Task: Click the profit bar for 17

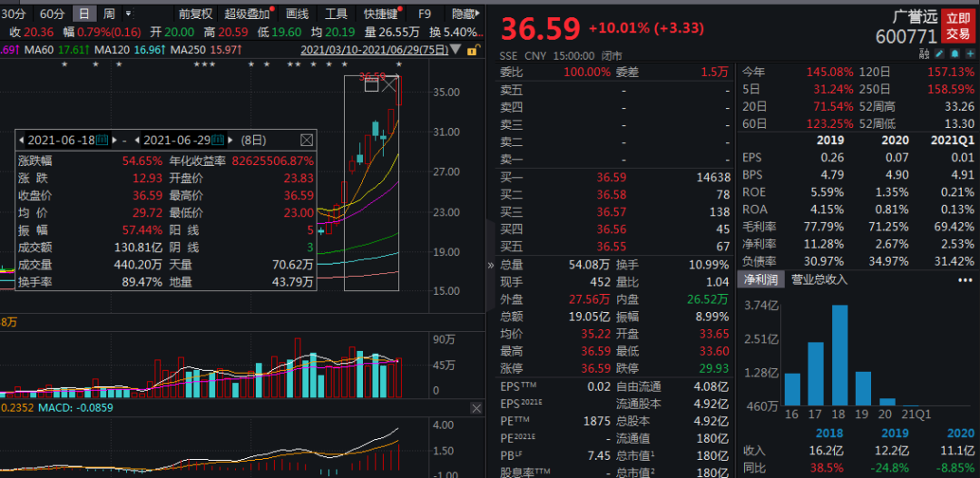Action: click(817, 374)
